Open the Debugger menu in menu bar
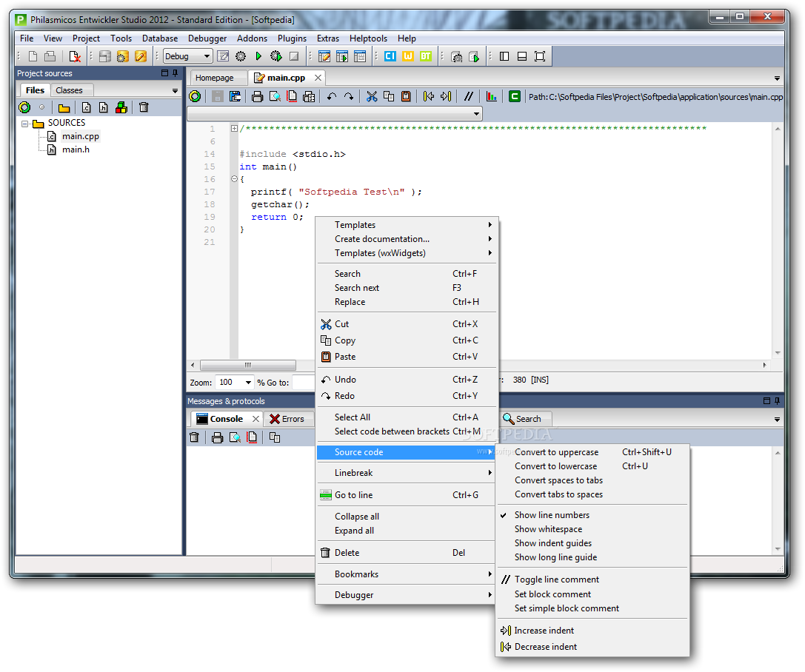The width and height of the screenshot is (805, 672). tap(207, 38)
